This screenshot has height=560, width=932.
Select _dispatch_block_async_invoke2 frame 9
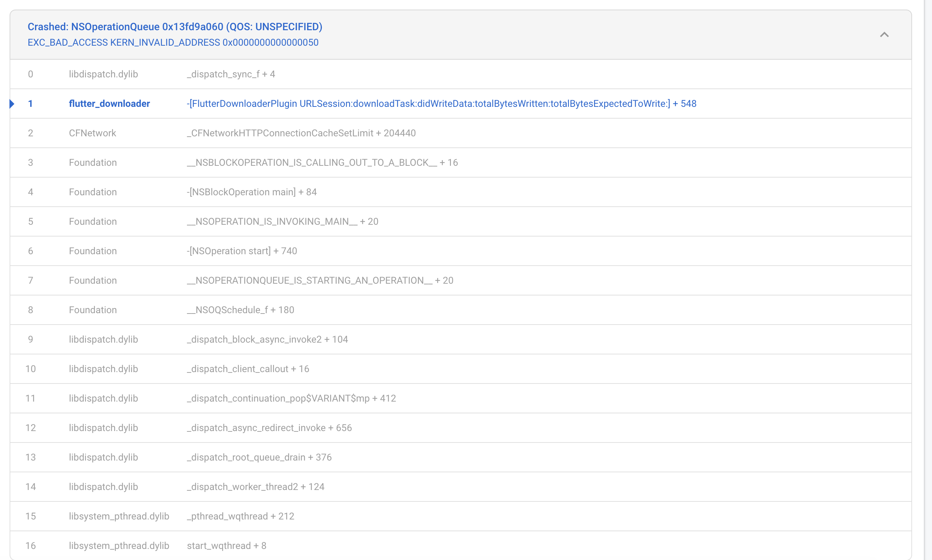point(268,339)
